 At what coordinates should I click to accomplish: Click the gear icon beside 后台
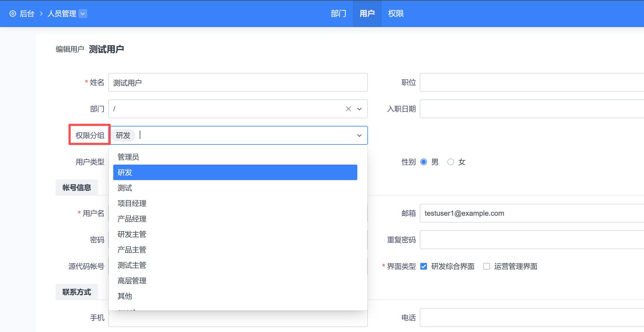coord(13,14)
